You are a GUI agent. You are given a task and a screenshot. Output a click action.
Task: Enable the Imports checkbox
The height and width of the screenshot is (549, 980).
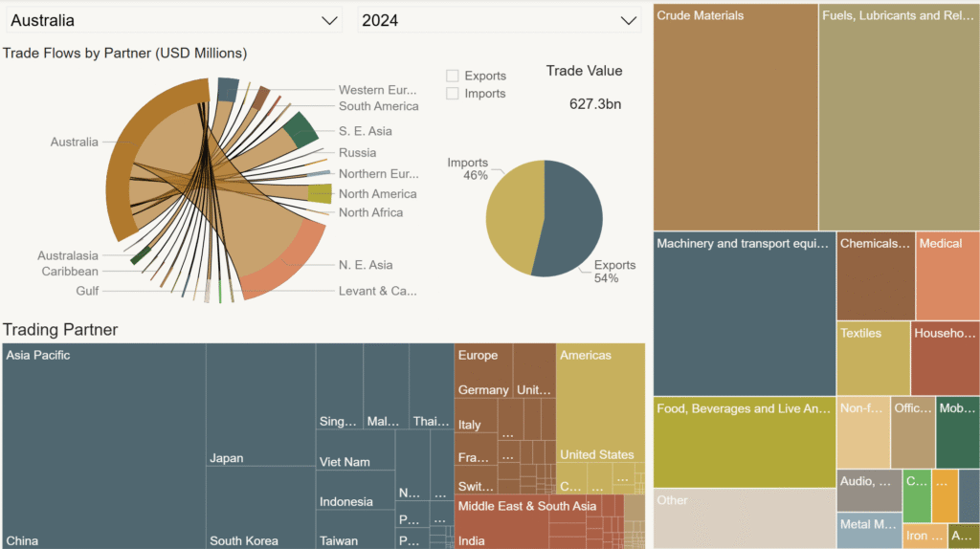point(453,94)
